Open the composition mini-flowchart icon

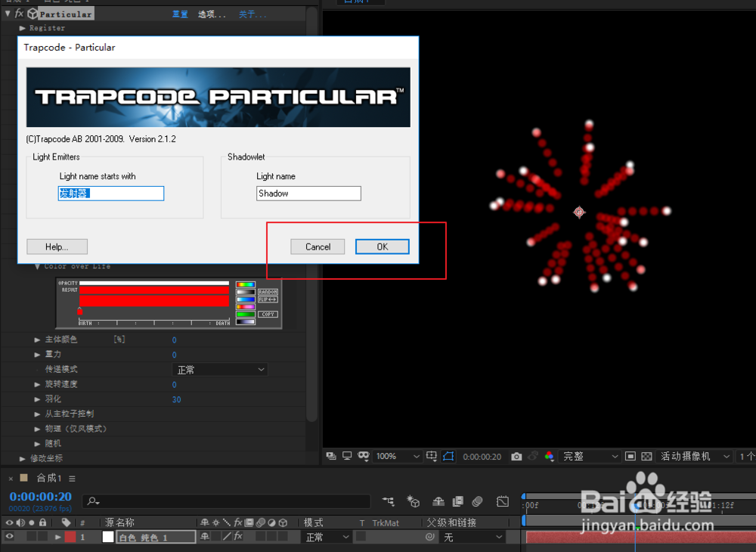click(388, 501)
